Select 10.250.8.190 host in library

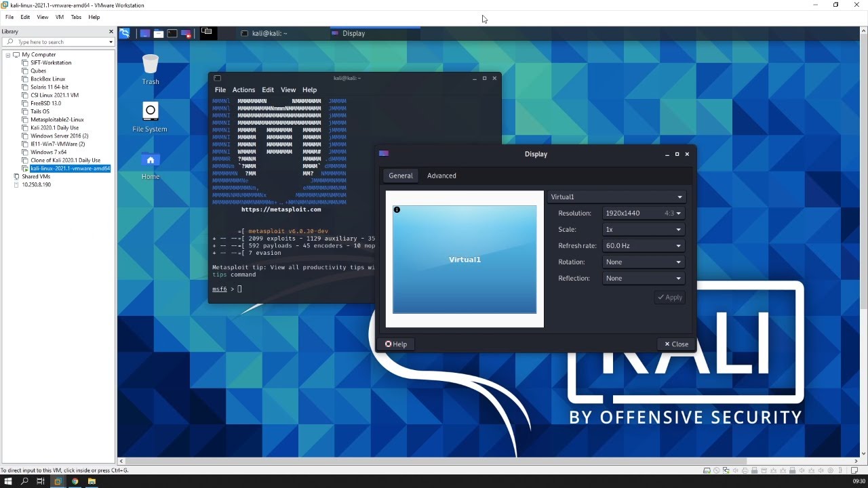pyautogui.click(x=37, y=184)
